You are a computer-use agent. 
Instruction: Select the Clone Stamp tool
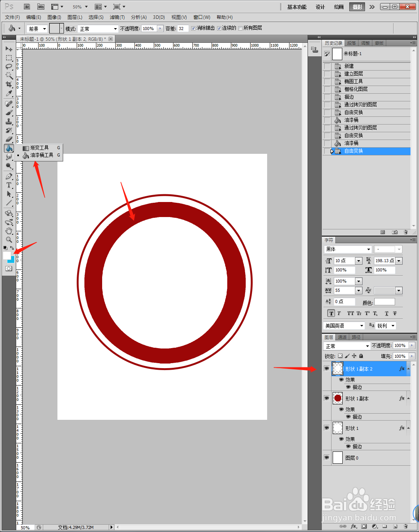9,121
